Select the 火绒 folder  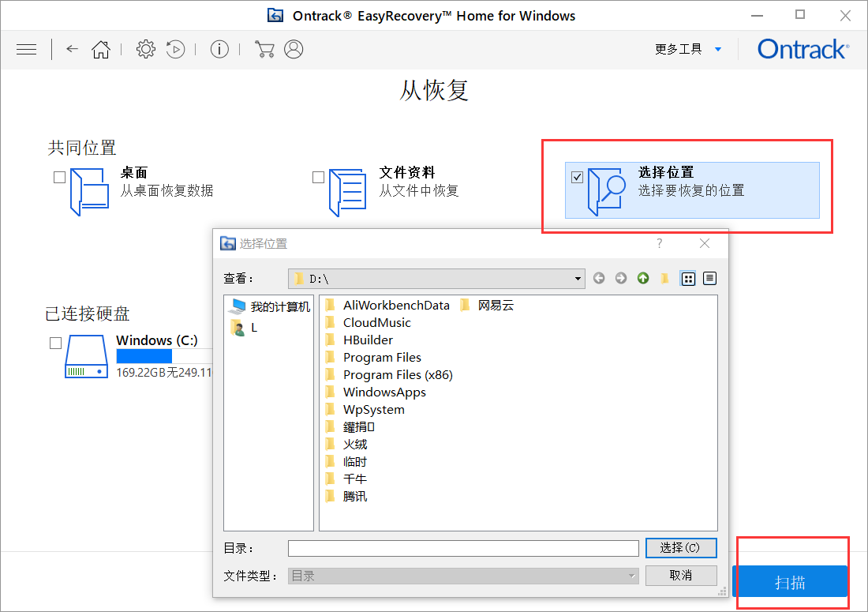tap(346, 444)
